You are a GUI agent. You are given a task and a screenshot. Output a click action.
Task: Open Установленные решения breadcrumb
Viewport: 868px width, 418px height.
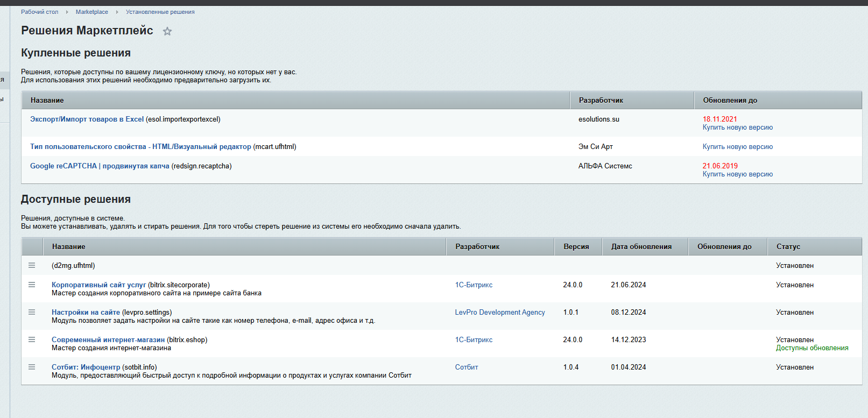click(160, 12)
